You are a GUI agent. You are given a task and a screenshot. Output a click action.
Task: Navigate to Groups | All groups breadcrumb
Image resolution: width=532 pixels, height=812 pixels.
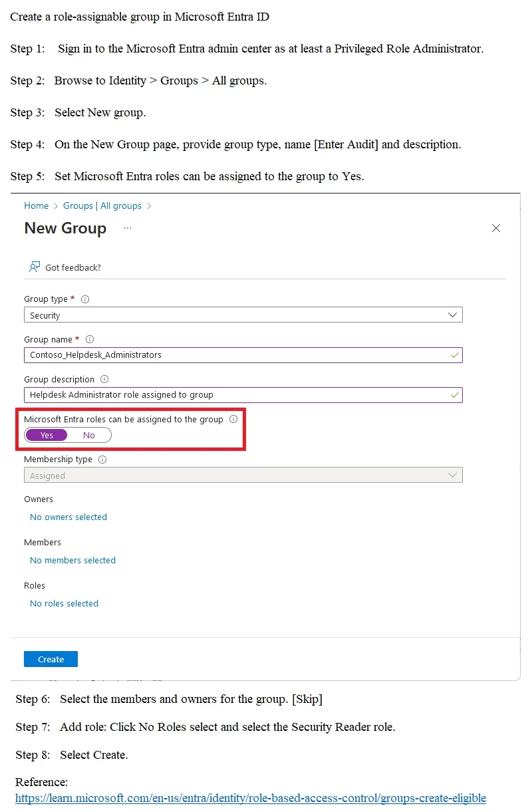[x=102, y=206]
